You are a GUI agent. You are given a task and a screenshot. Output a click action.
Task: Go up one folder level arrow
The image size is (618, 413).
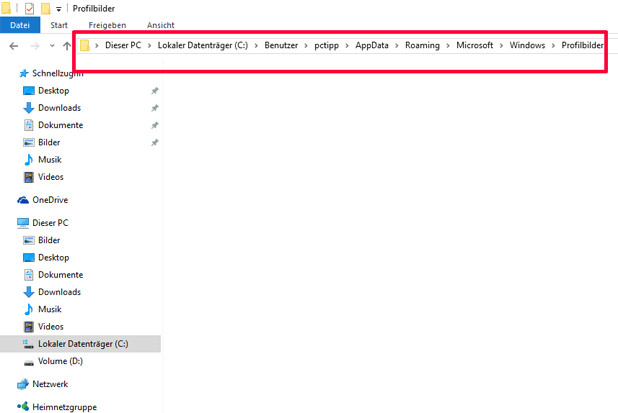pos(67,46)
